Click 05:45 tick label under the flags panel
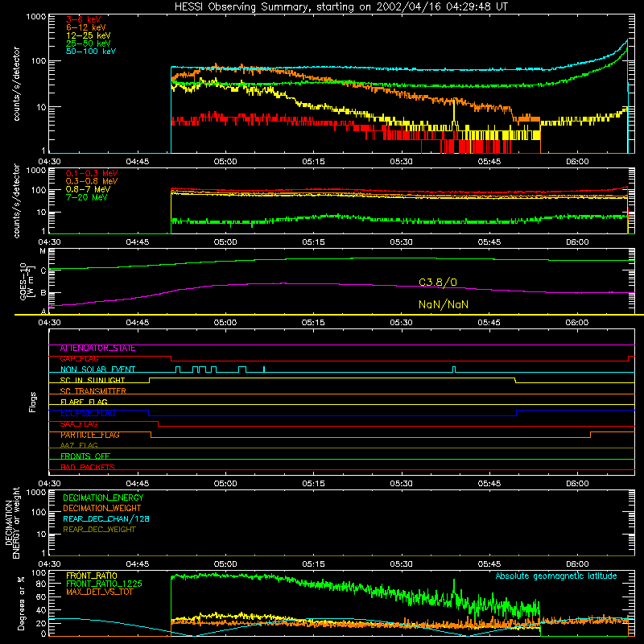Viewport: 644px width, 644px height. [489, 484]
